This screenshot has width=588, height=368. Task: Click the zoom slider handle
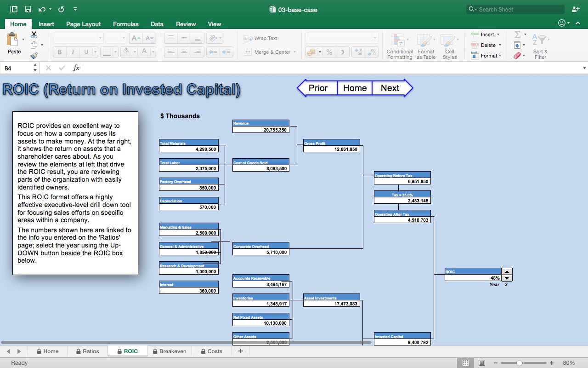point(519,363)
